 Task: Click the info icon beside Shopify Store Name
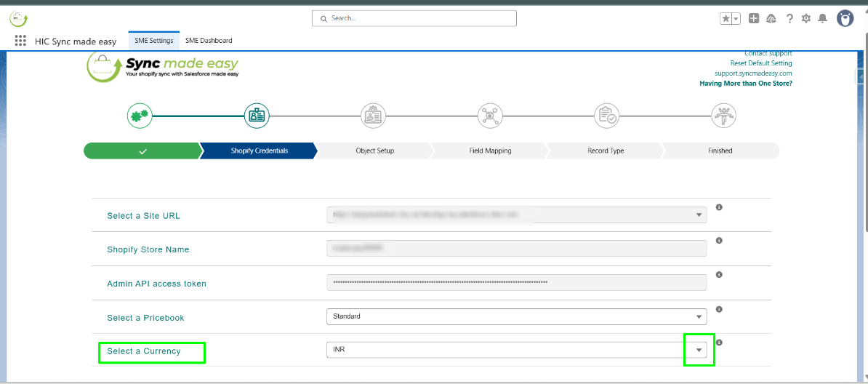point(718,241)
